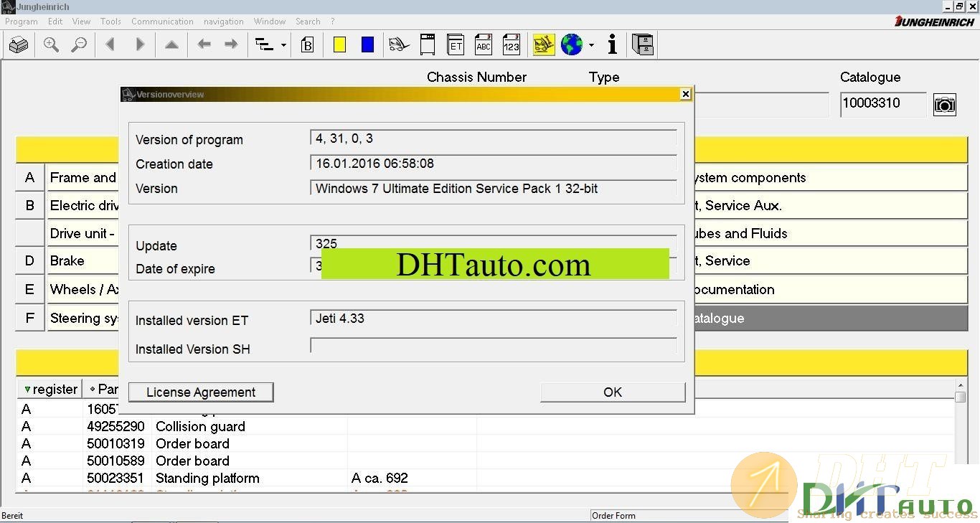This screenshot has width=980, height=523.
Task: Select the blue square toolbar swatch
Action: 368,44
